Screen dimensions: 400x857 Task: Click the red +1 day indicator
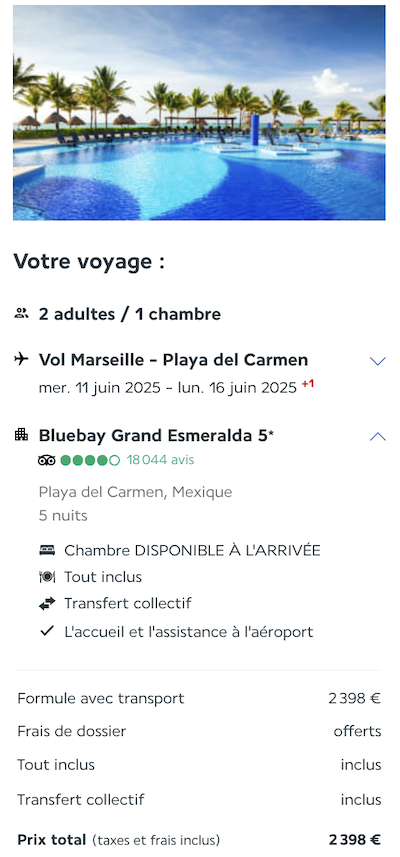[308, 384]
